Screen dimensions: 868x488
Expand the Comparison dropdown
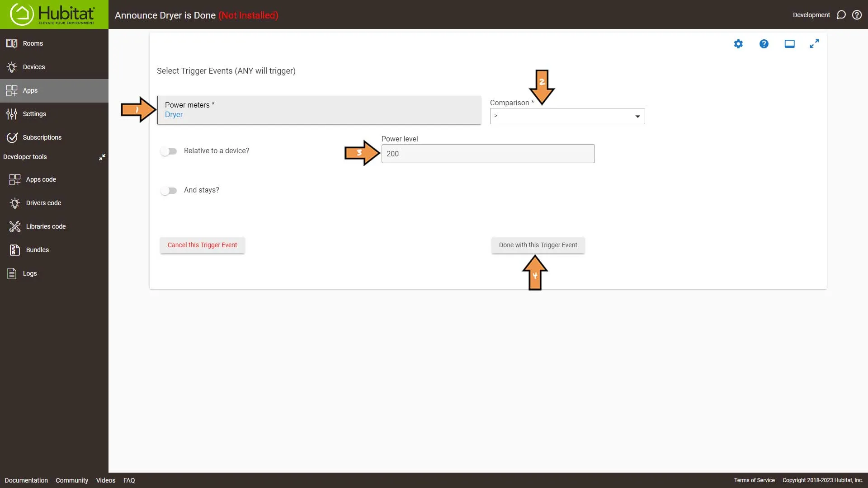point(636,116)
